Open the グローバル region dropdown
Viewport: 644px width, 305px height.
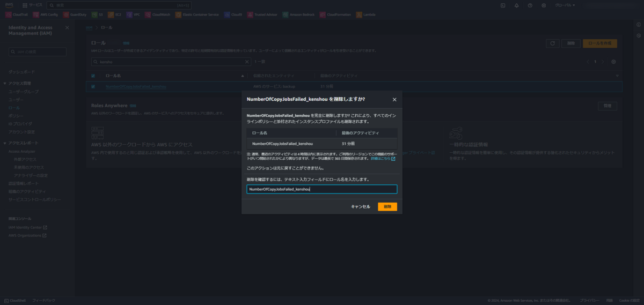[x=565, y=5]
